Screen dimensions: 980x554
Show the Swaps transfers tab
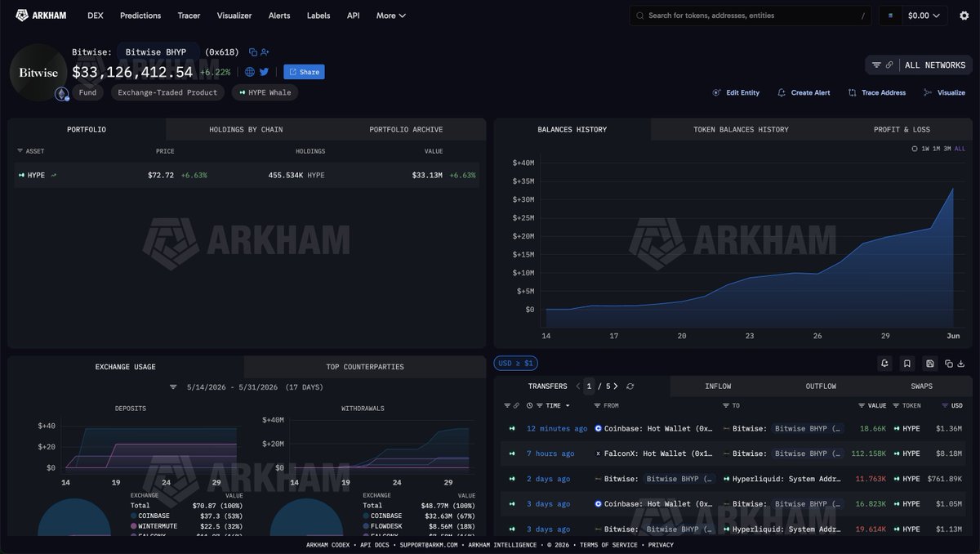921,386
